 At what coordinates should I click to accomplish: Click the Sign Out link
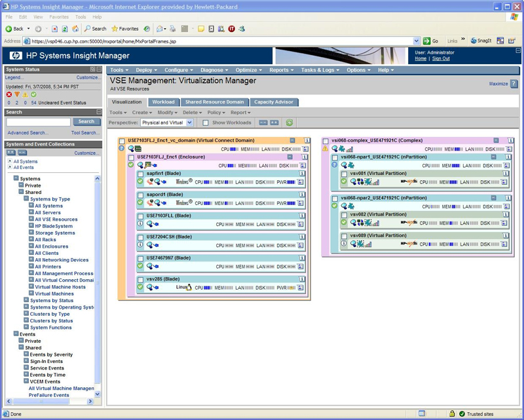[441, 58]
